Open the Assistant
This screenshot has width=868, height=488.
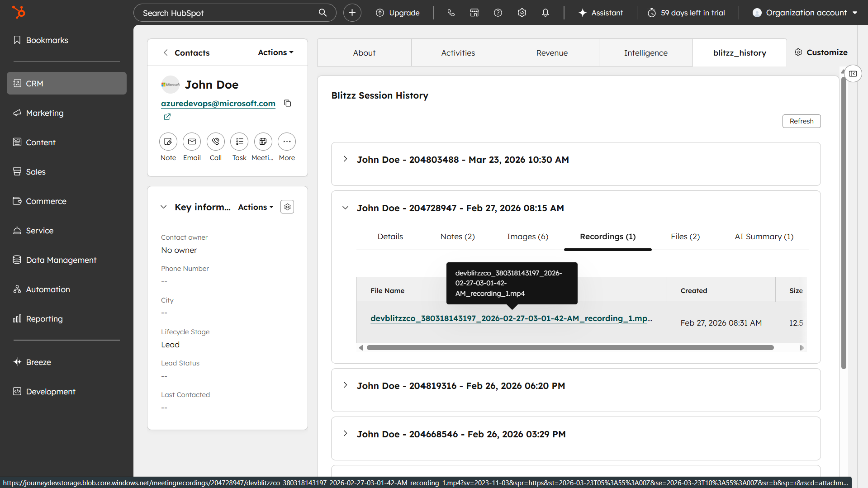tap(601, 13)
